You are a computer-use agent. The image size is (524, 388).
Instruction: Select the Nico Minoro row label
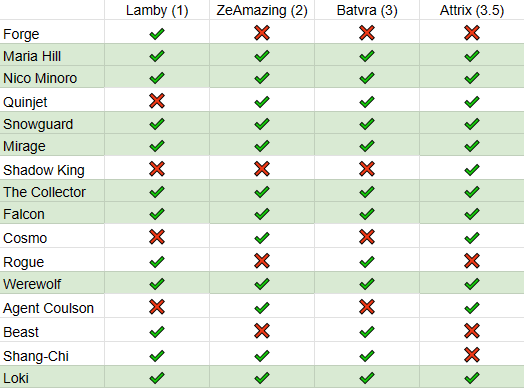[x=40, y=78]
